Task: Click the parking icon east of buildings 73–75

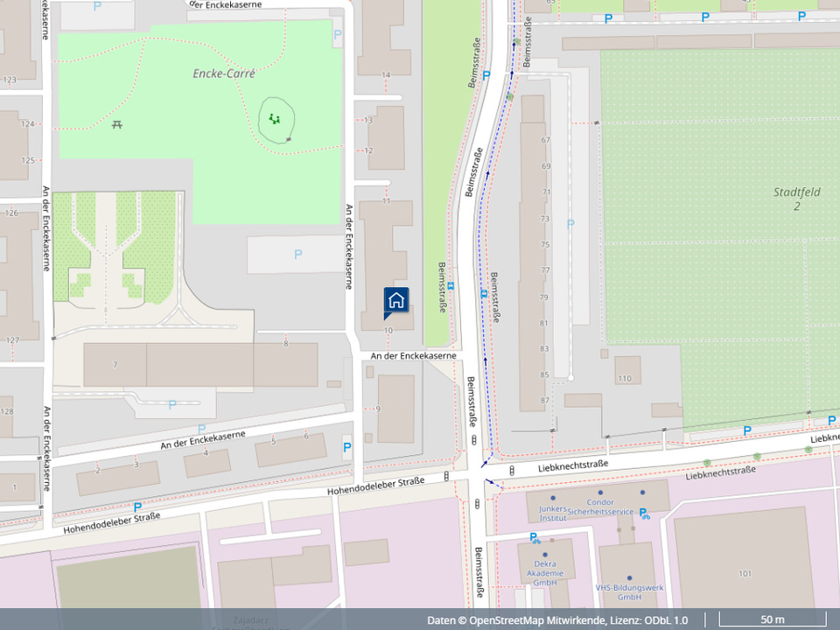Action: click(x=570, y=224)
